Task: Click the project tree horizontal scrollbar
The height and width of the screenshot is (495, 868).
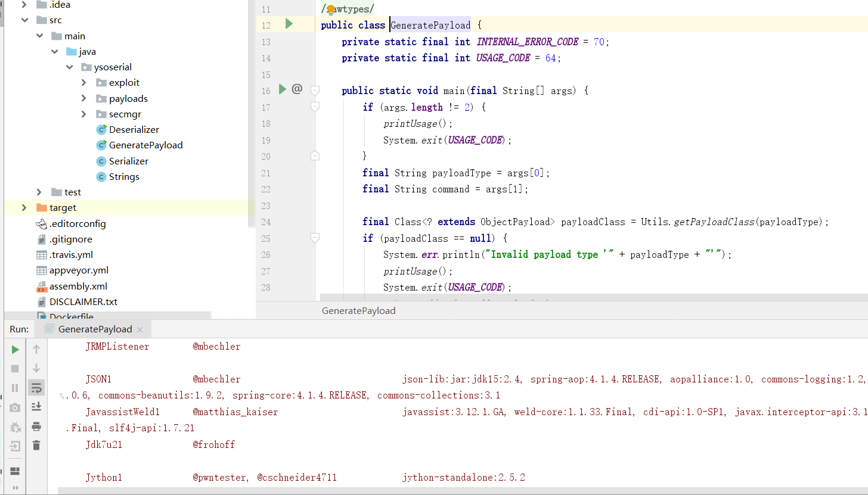Action: click(107, 315)
